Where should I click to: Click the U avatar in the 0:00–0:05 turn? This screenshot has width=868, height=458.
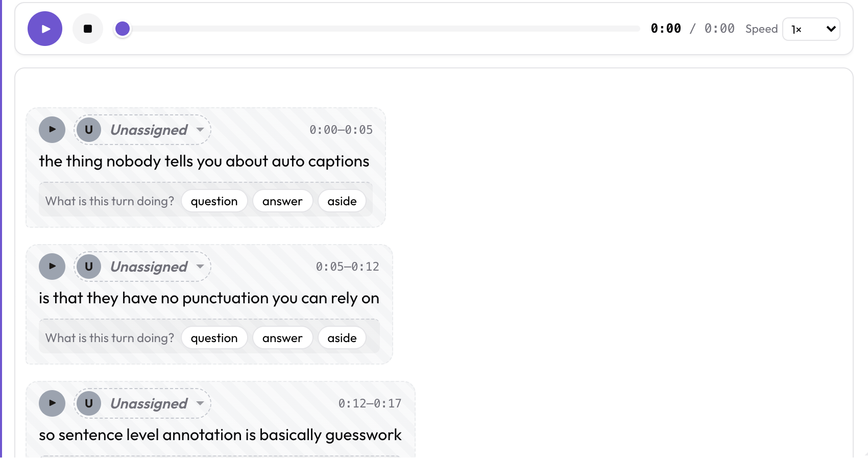point(89,130)
